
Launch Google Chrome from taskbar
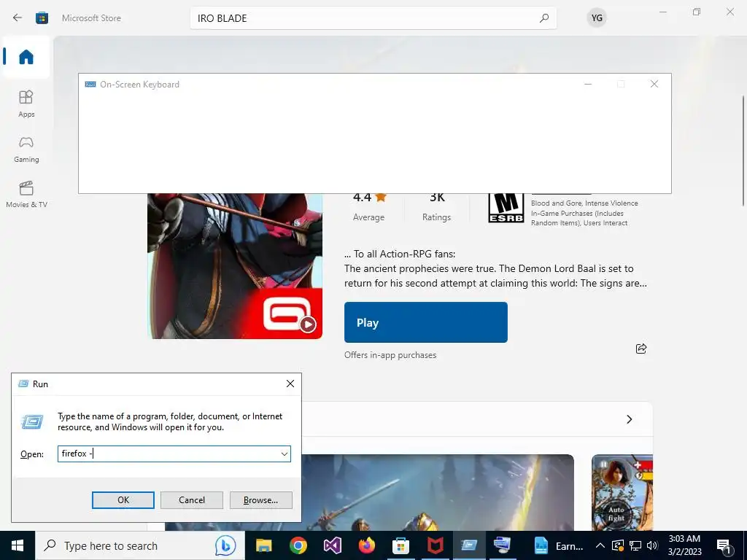click(x=298, y=545)
